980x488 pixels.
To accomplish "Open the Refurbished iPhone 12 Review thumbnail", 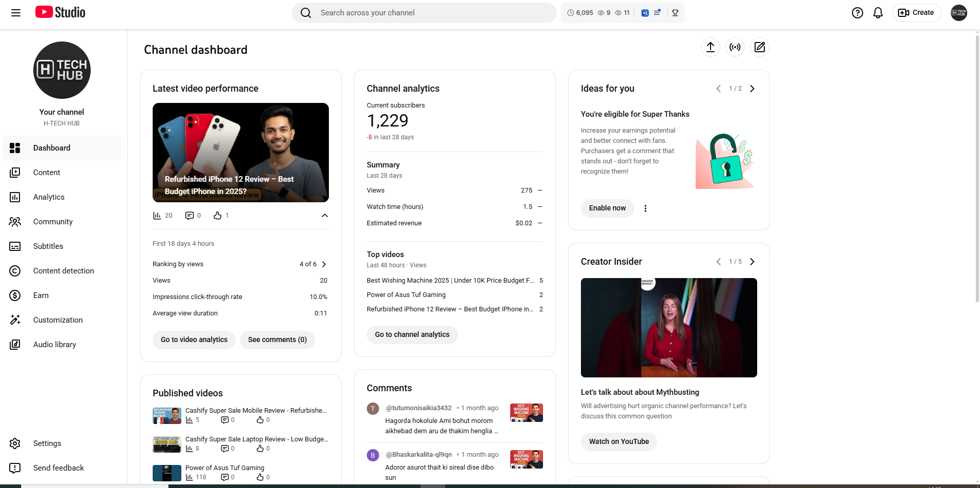I will (x=241, y=152).
